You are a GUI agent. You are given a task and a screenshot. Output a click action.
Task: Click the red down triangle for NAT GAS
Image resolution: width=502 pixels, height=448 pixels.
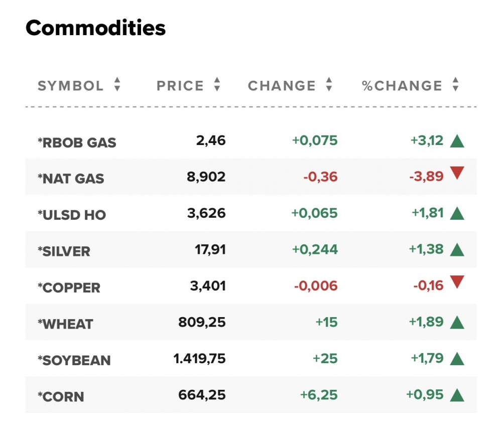click(457, 174)
